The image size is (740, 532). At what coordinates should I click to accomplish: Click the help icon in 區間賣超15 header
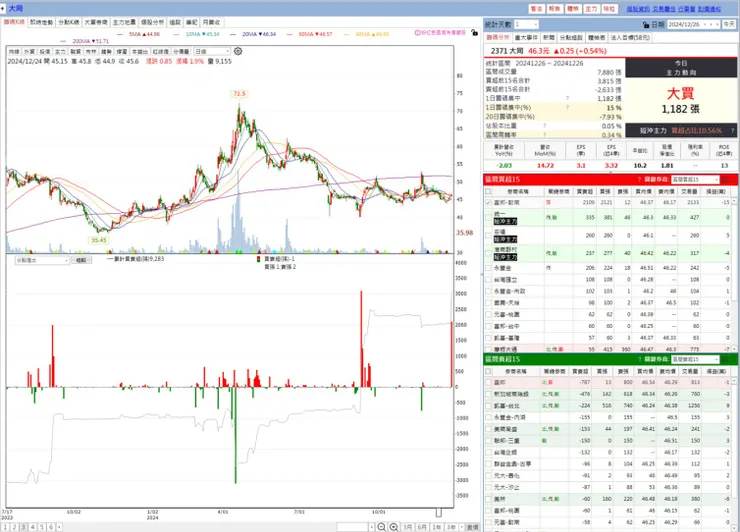(639, 360)
